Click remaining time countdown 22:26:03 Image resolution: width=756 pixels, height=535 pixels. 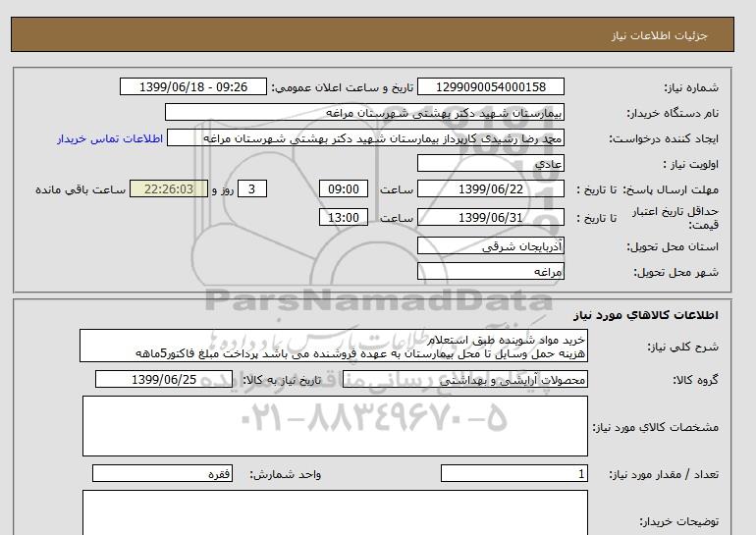(x=169, y=188)
